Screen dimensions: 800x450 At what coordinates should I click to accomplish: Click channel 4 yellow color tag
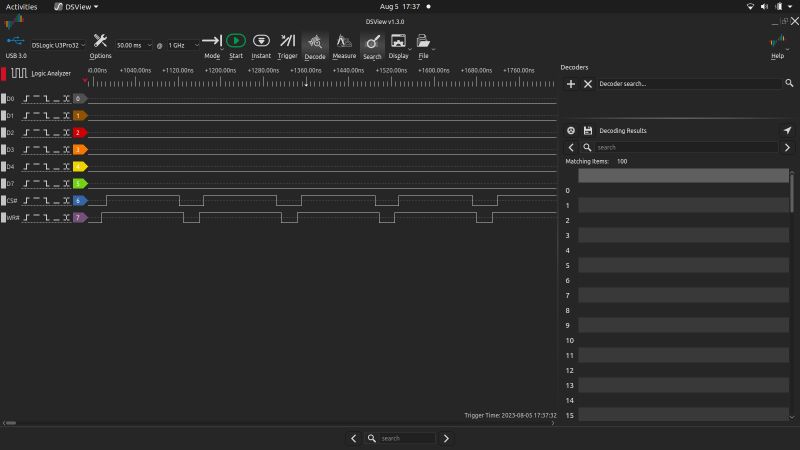coord(80,166)
